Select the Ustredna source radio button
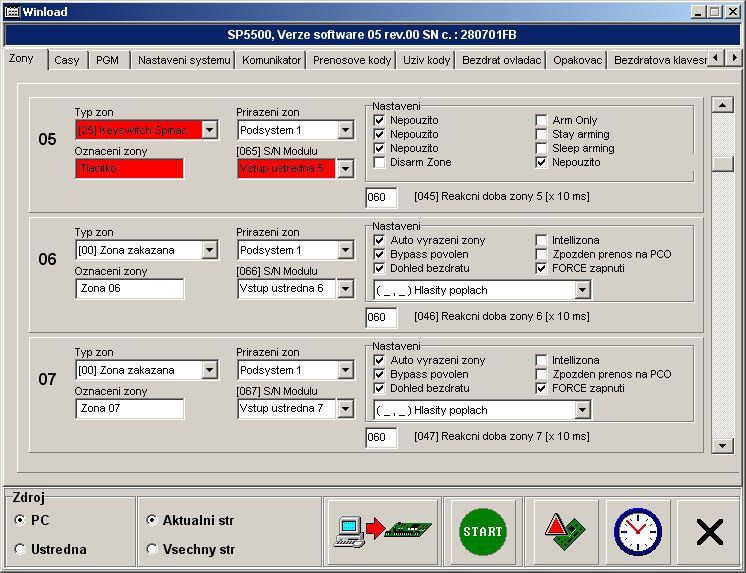The image size is (746, 573). pos(21,549)
